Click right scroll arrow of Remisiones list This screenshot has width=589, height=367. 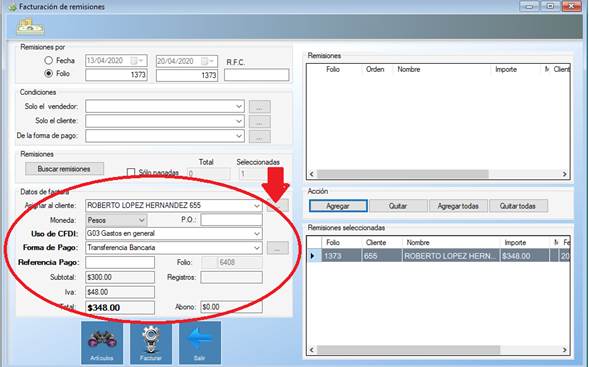click(565, 174)
